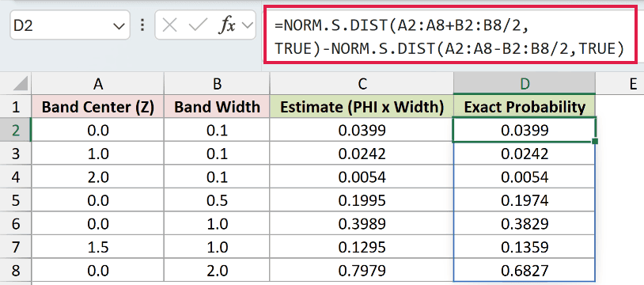Viewport: 644px width, 285px height.
Task: Click cell A3 containing 1.0
Action: (x=98, y=154)
